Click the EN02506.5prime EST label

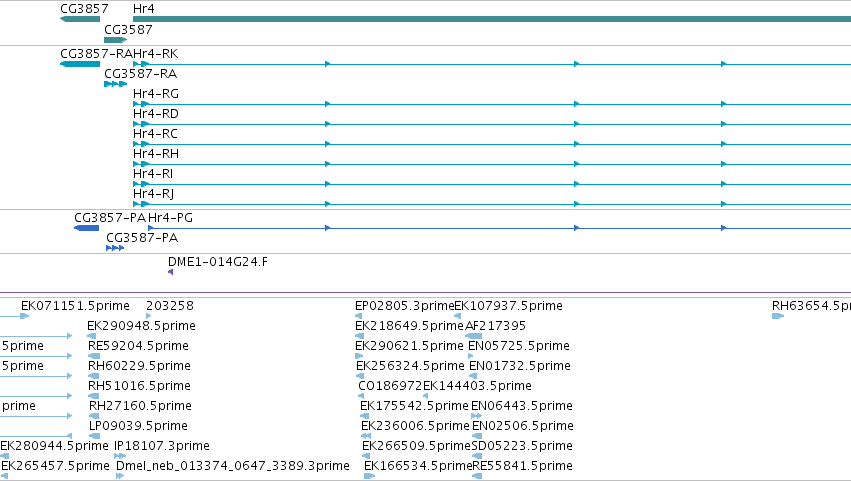tap(523, 426)
